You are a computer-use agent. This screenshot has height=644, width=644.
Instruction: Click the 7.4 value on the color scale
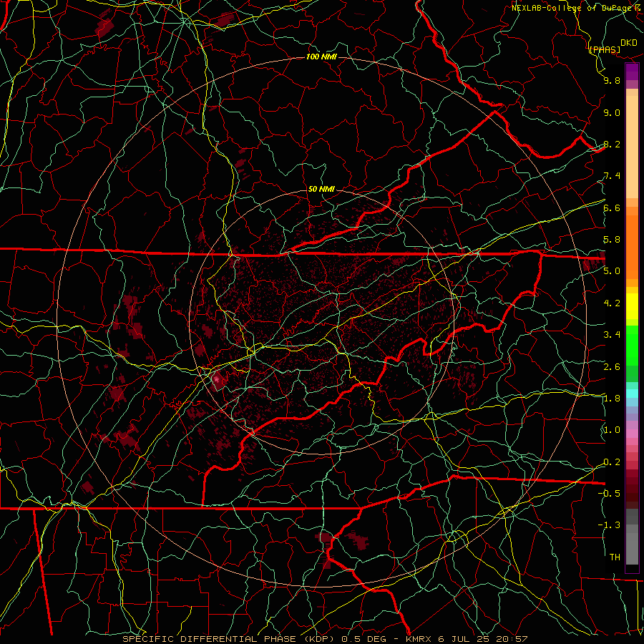612,176
